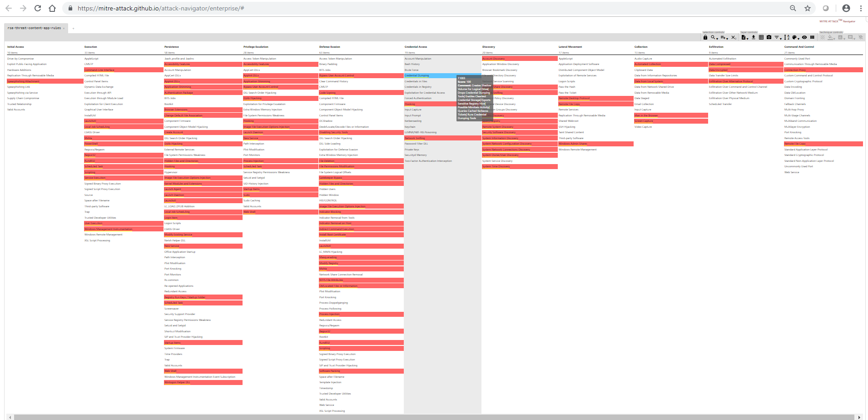Image resolution: width=868 pixels, height=420 pixels.
Task: Select the Connection Proxy technique
Action: pyautogui.click(x=823, y=70)
